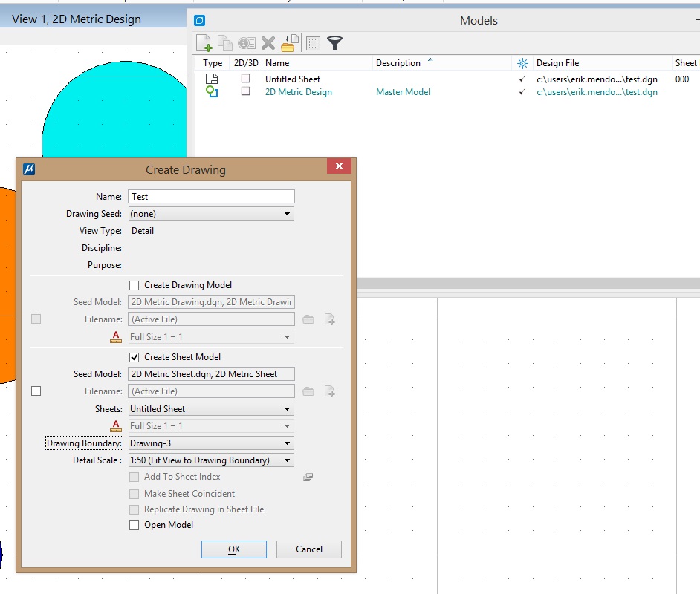This screenshot has height=594, width=700.
Task: Confirm the drawing with OK
Action: click(233, 549)
